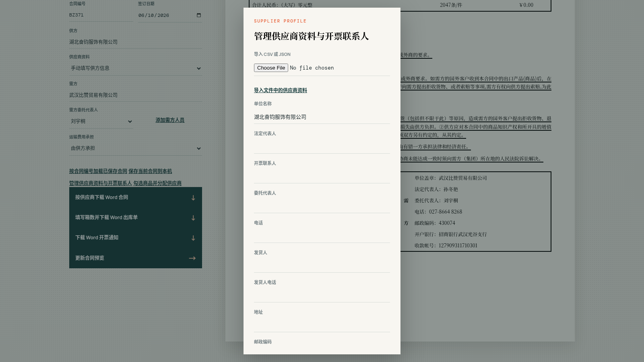Viewport: 644px width, 362px height.
Task: Focus the 委托代表人 input field in dialog
Action: pos(322,206)
